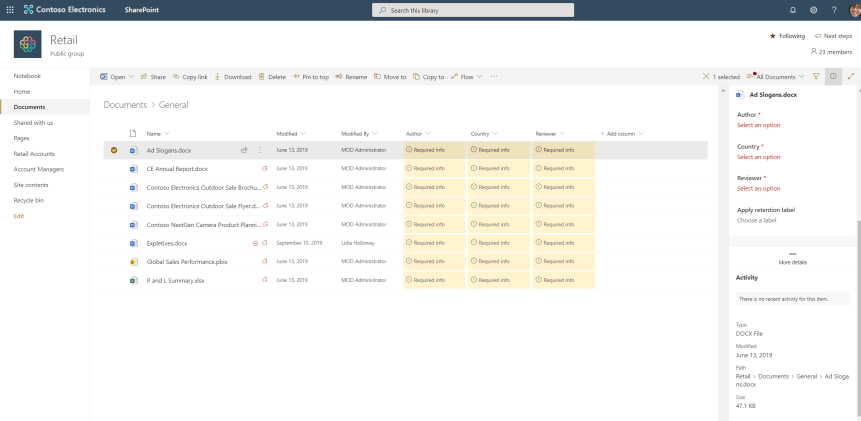Click Delete in the command bar
Image resolution: width=861 pixels, height=421 pixels.
272,76
